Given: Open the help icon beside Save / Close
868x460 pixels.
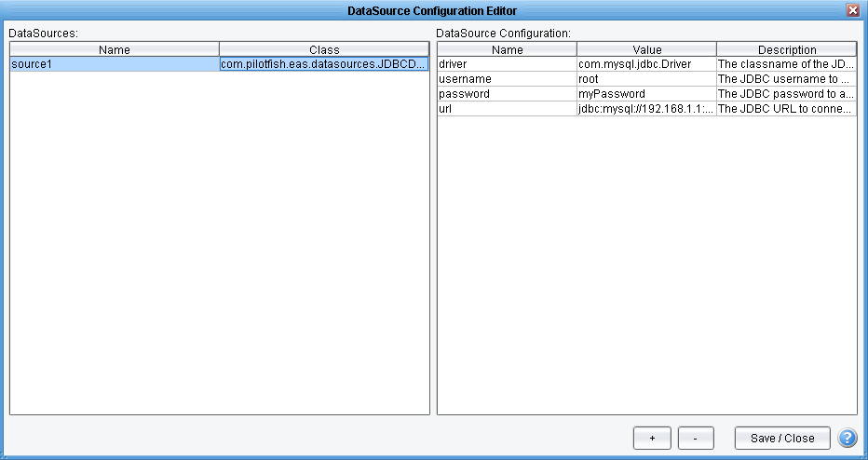Looking at the screenshot, I should 847,438.
